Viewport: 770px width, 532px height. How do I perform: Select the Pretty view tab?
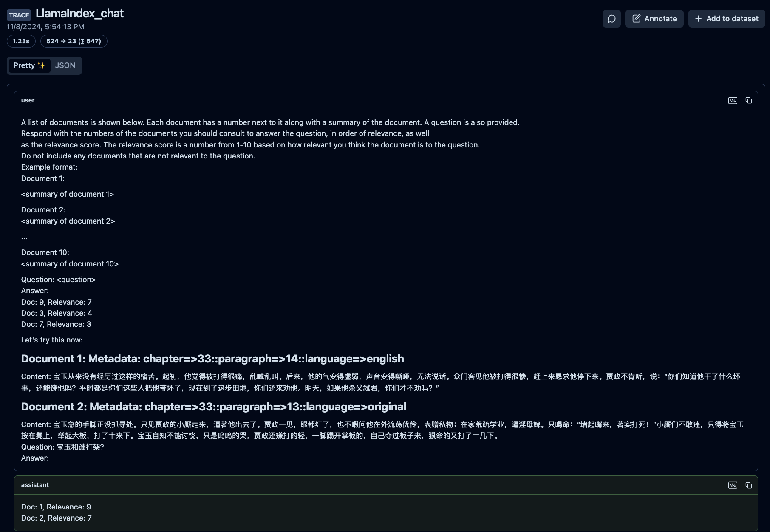(x=29, y=65)
